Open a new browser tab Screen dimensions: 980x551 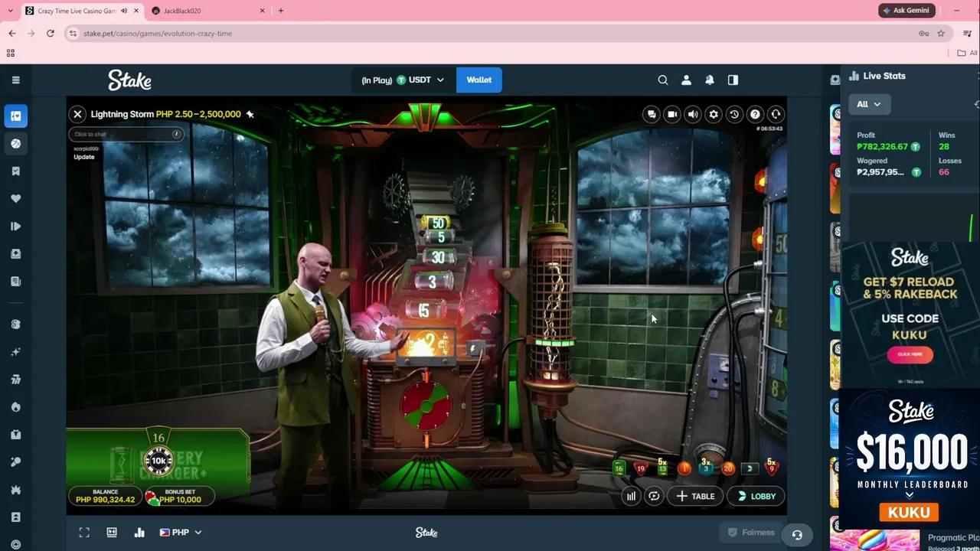[281, 11]
